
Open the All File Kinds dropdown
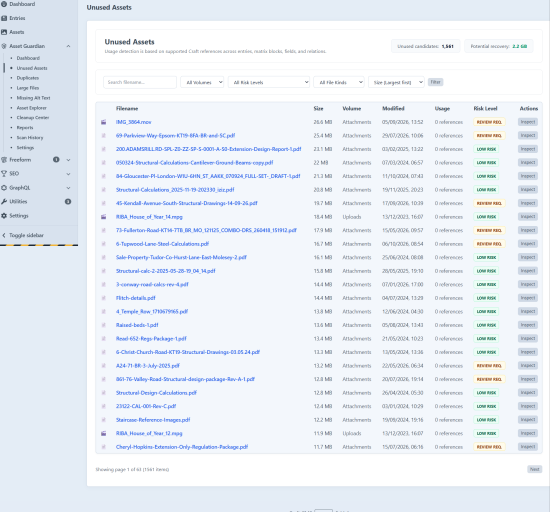[339, 82]
